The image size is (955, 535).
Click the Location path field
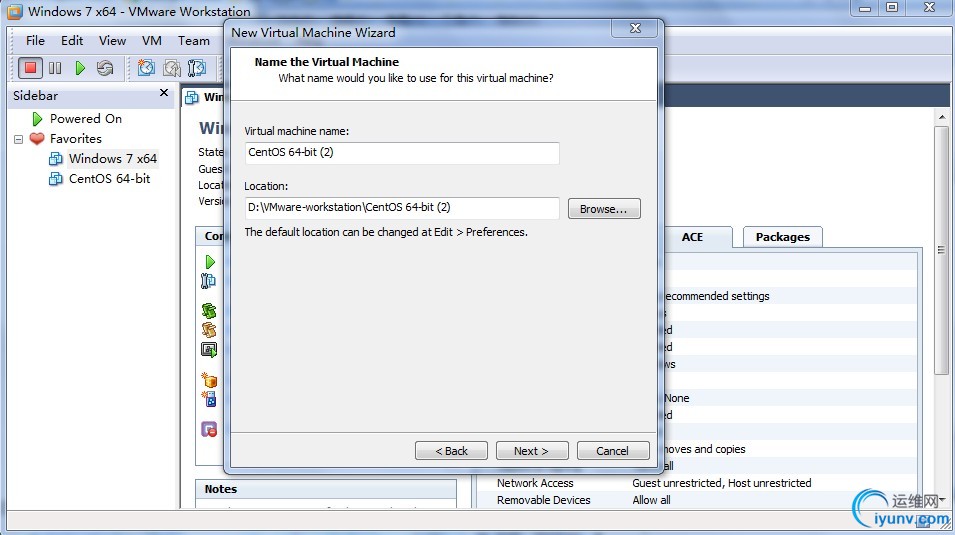pos(402,208)
